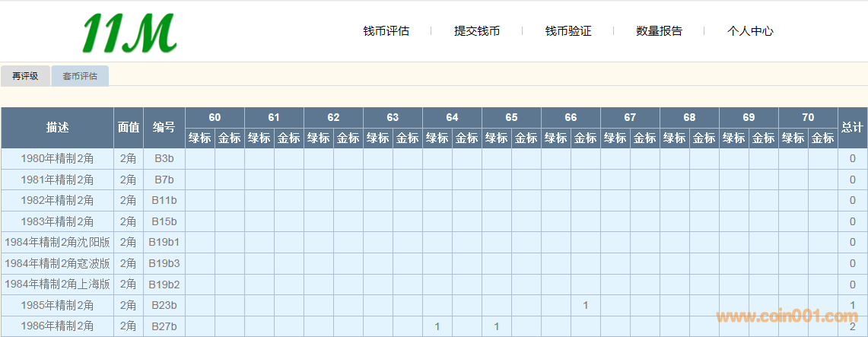Switch to the 再评级 tab
Screen dimensions: 868x337
(25, 76)
